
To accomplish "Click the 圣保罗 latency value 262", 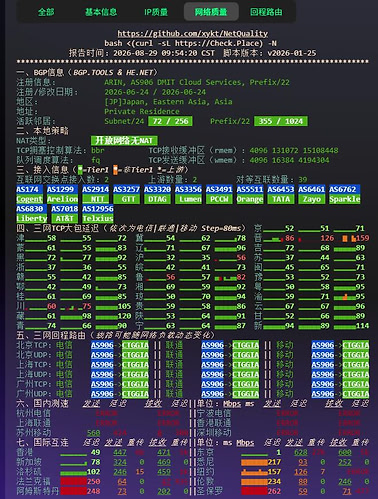I will [x=274, y=491].
